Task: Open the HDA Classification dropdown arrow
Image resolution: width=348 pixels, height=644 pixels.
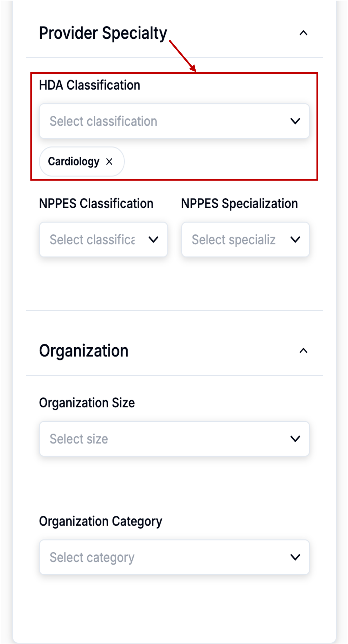Action: pos(295,121)
